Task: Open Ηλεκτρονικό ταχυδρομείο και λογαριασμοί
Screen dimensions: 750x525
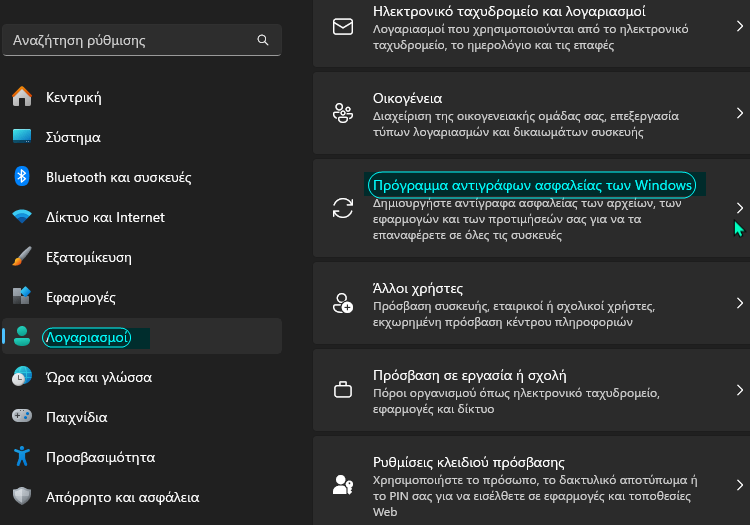Action: (531, 30)
